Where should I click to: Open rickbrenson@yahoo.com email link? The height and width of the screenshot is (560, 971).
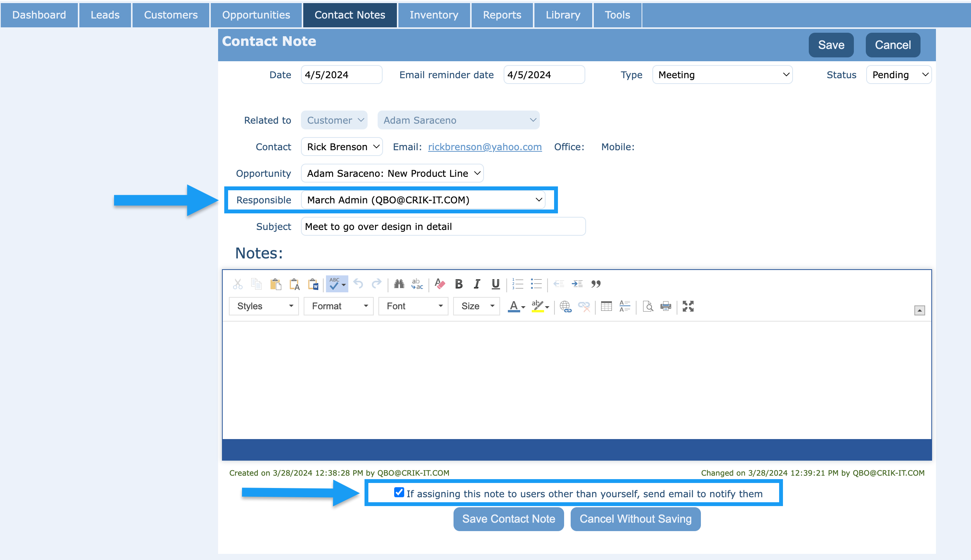pyautogui.click(x=485, y=147)
